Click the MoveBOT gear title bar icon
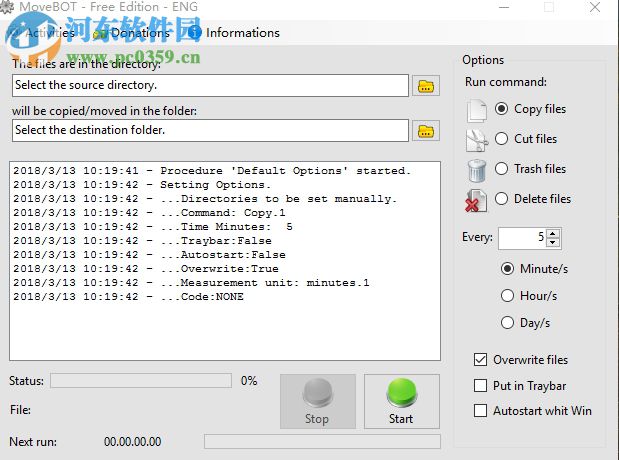This screenshot has width=619, height=460. pyautogui.click(x=7, y=7)
